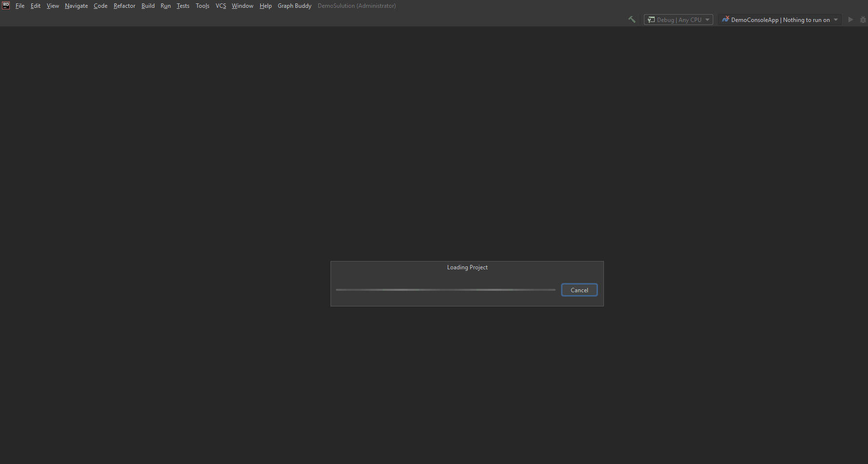Open the VCS menu

point(221,5)
